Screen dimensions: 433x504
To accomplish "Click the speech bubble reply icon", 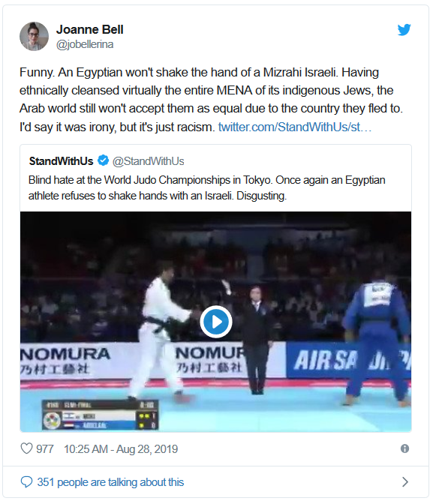I will pyautogui.click(x=26, y=481).
